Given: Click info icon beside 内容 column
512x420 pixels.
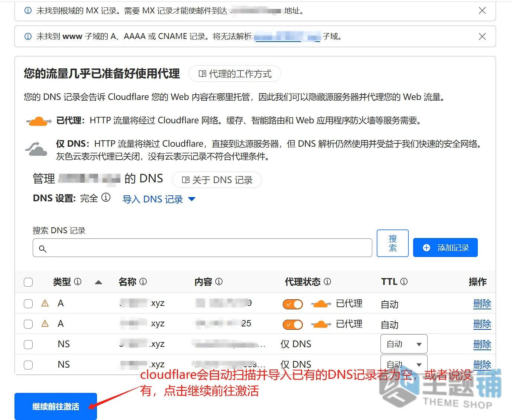Looking at the screenshot, I should coord(219,281).
